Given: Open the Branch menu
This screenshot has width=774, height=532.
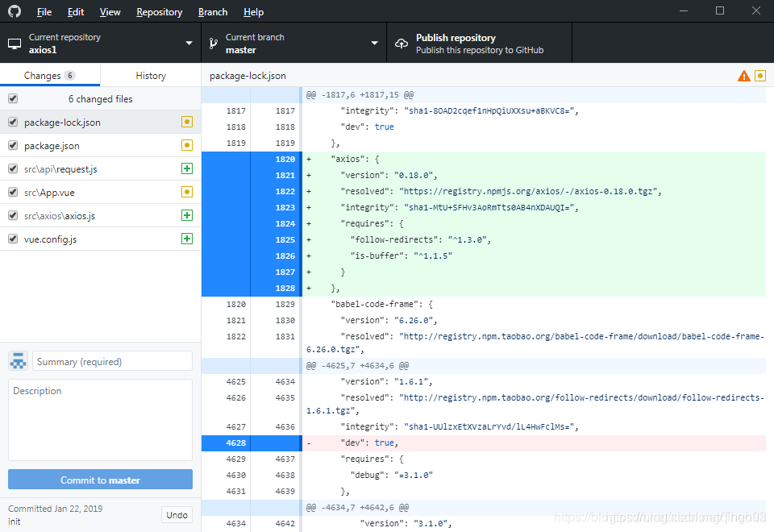Looking at the screenshot, I should coord(213,12).
